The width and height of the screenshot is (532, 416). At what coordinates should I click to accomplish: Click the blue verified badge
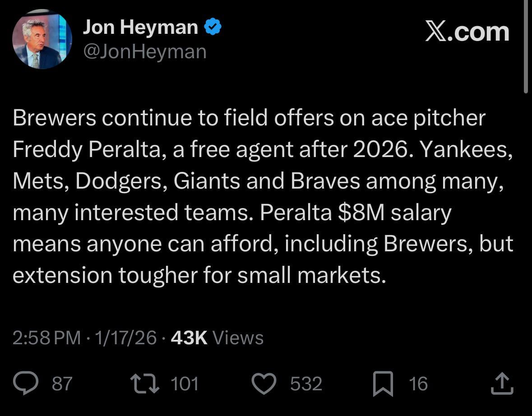(x=213, y=26)
